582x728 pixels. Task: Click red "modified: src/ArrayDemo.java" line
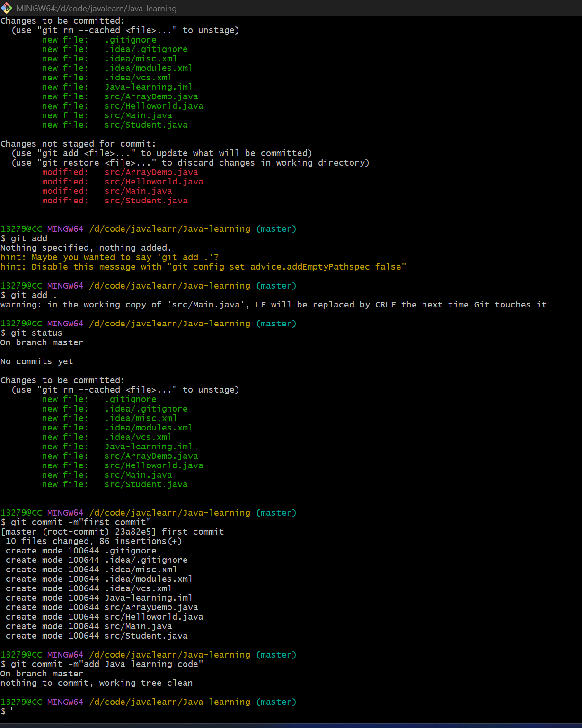120,172
